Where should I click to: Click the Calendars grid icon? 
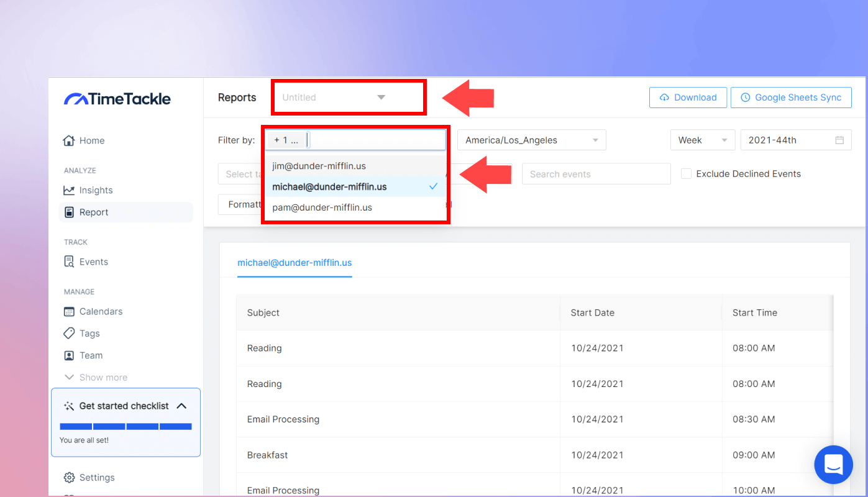point(69,311)
